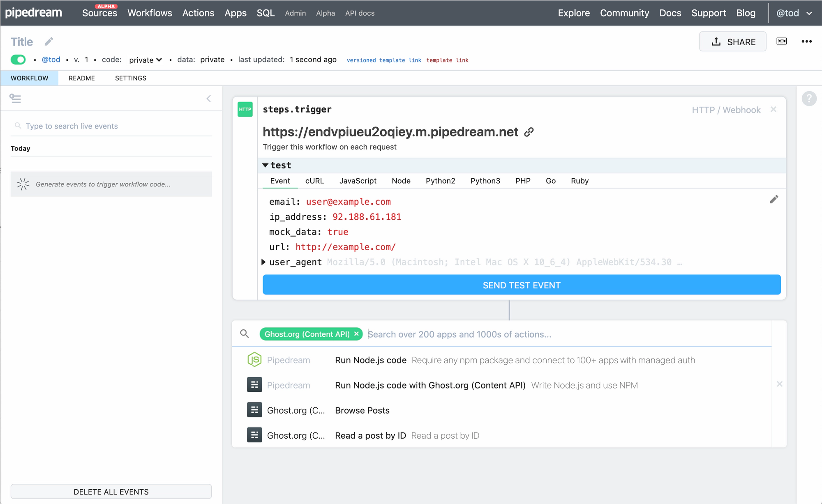
Task: Select the cURL tab
Action: coord(314,181)
